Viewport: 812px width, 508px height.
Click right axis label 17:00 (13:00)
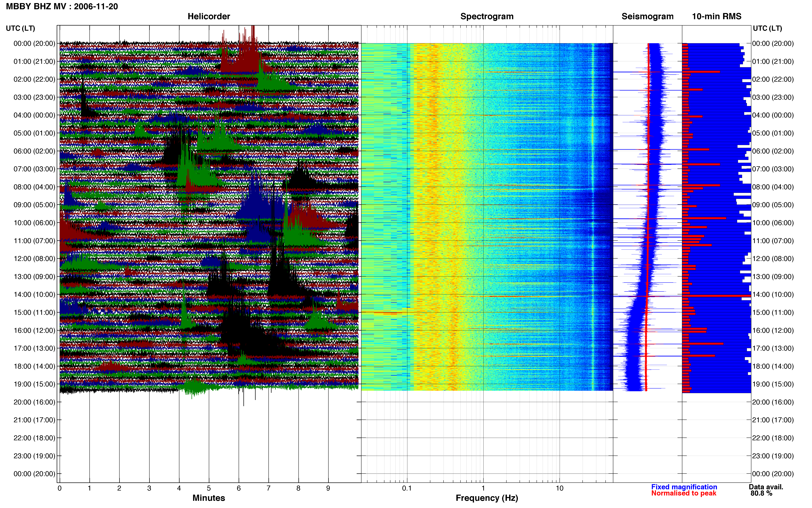(773, 348)
